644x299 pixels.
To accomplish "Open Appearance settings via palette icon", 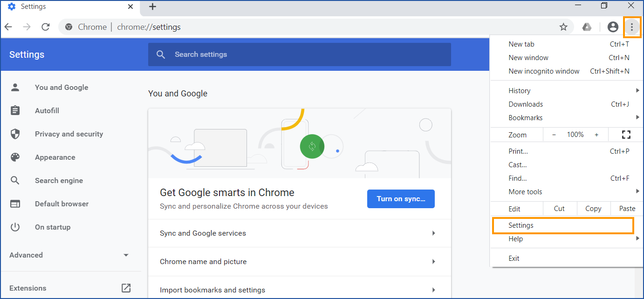I will [15, 157].
